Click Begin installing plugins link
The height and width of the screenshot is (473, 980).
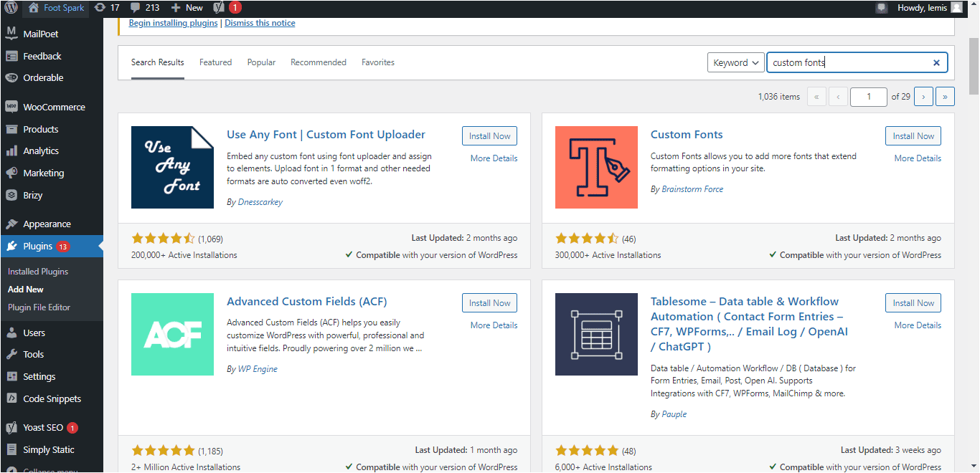click(x=173, y=23)
